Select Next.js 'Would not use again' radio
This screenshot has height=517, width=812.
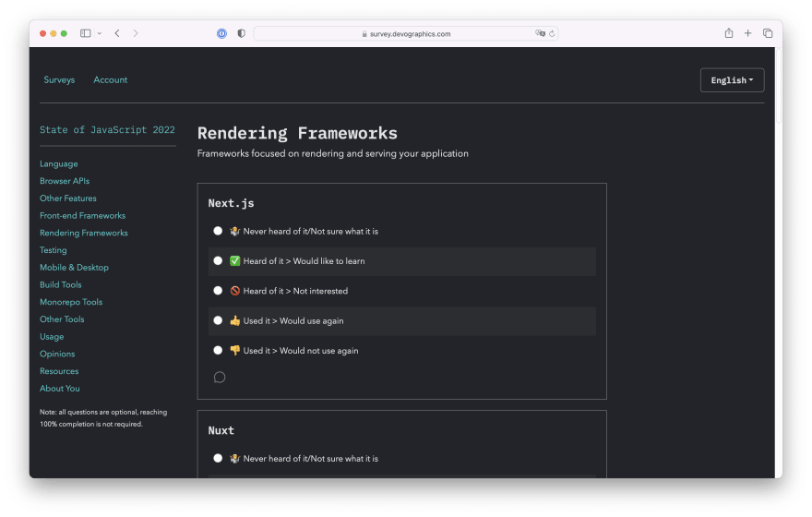(x=218, y=350)
